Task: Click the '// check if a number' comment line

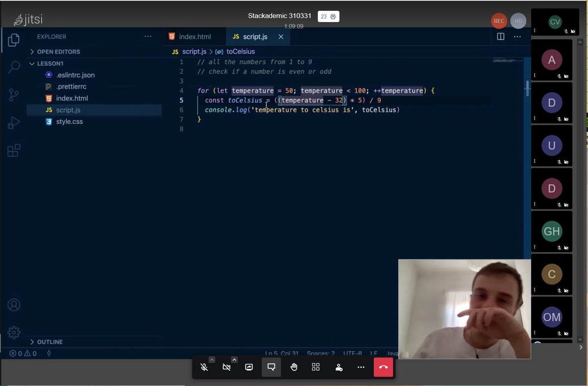Action: click(264, 72)
